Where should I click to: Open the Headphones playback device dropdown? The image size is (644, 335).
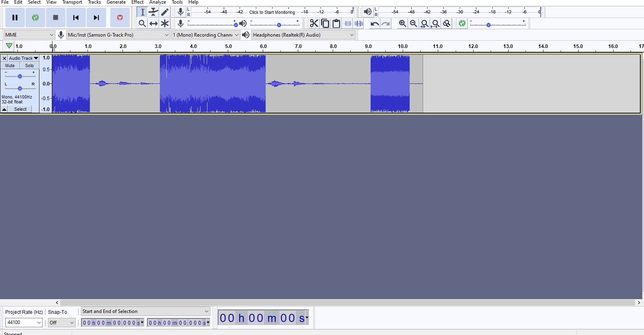point(303,35)
